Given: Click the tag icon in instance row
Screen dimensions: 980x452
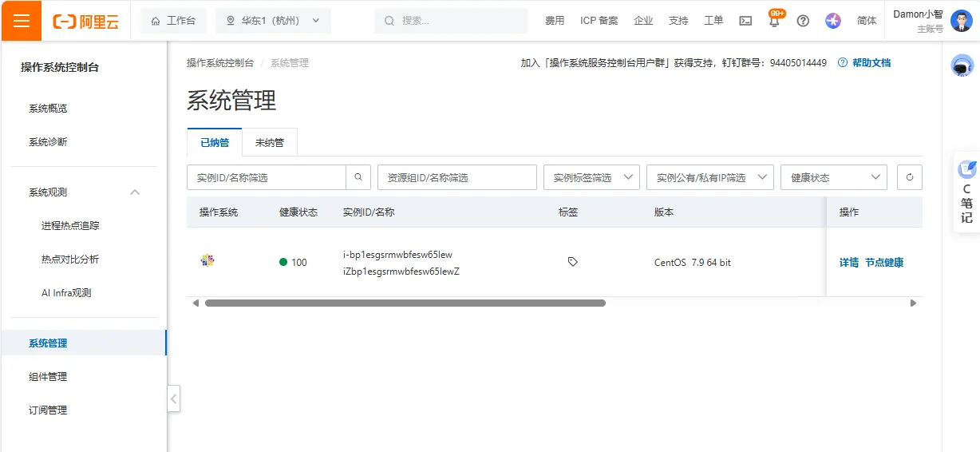Looking at the screenshot, I should (x=572, y=261).
